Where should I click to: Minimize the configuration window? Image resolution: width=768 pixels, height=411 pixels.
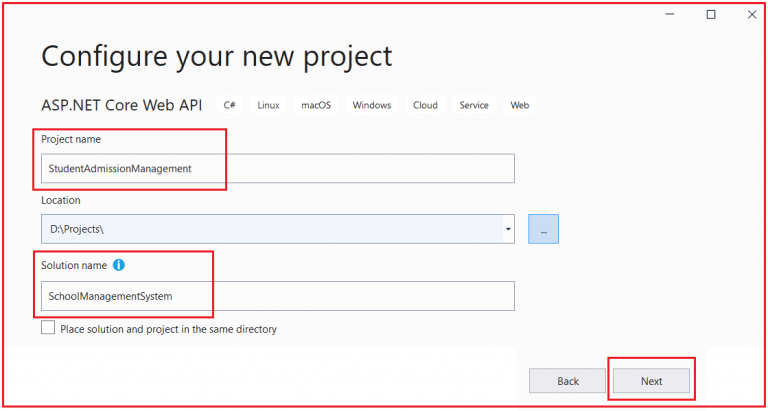[670, 15]
